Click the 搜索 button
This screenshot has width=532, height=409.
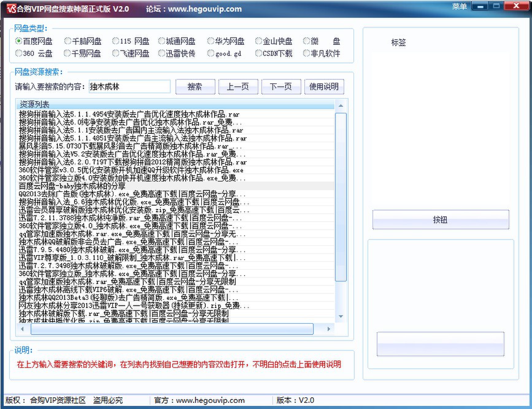195,86
